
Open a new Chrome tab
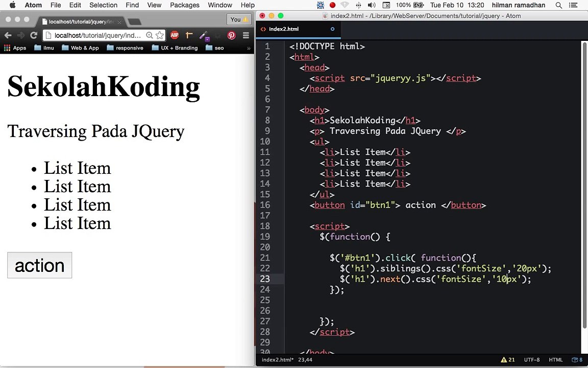pyautogui.click(x=135, y=22)
